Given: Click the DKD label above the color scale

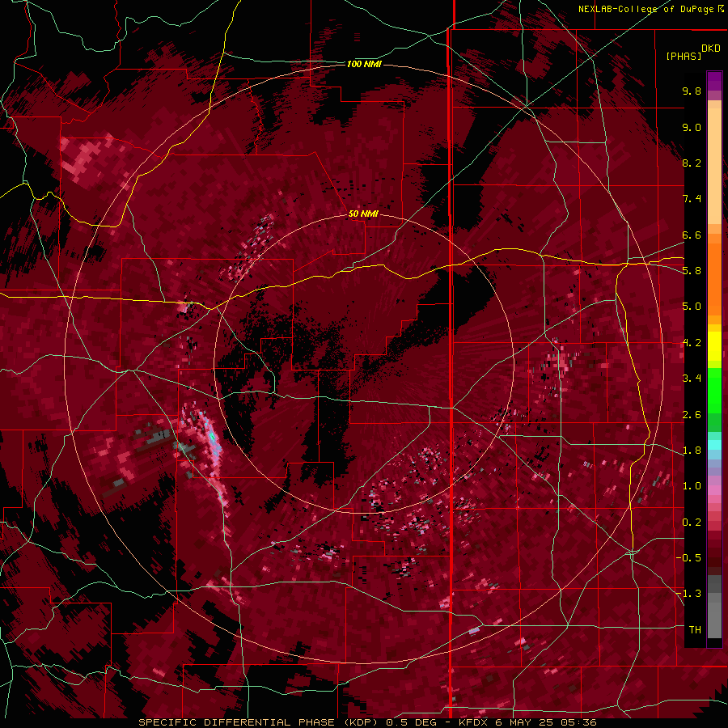Looking at the screenshot, I should coord(711,49).
